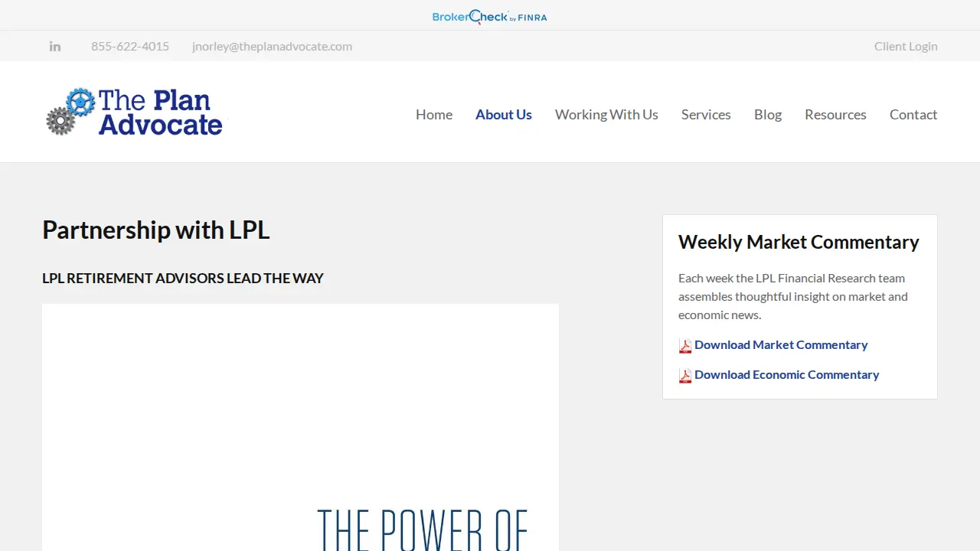The height and width of the screenshot is (551, 980).
Task: Click the PDF icon beside Market Commentary
Action: tap(685, 346)
